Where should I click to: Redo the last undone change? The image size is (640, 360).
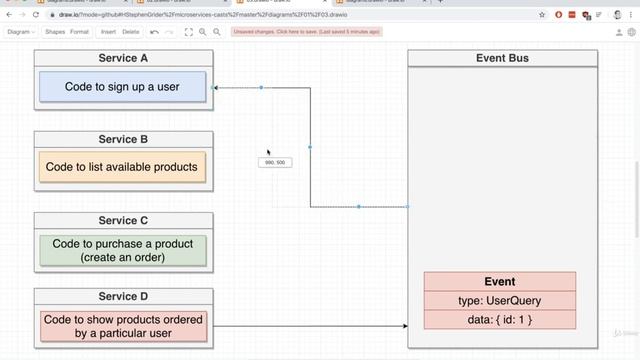169,32
